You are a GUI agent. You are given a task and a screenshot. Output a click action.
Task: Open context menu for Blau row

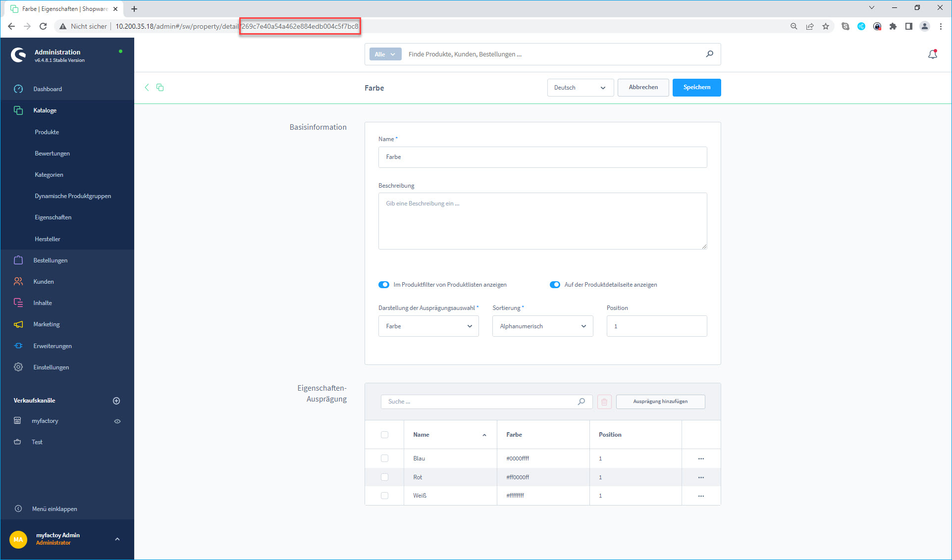701,458
